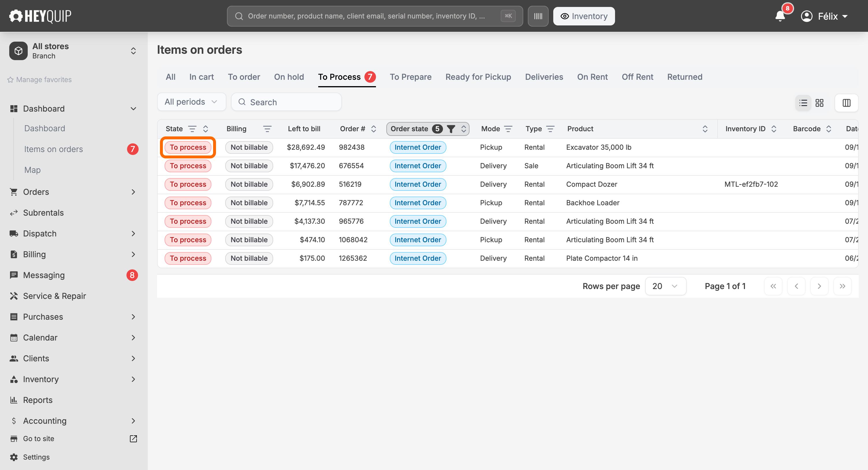The height and width of the screenshot is (470, 868).
Task: Open Subrentals in sidebar
Action: coord(43,213)
